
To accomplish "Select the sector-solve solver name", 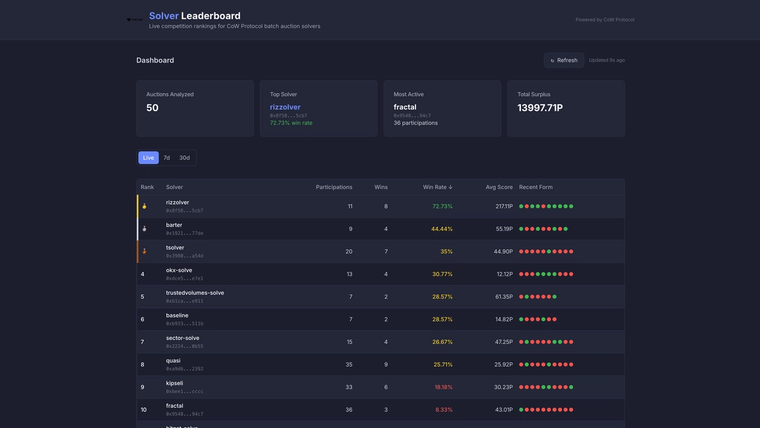I will coord(182,338).
